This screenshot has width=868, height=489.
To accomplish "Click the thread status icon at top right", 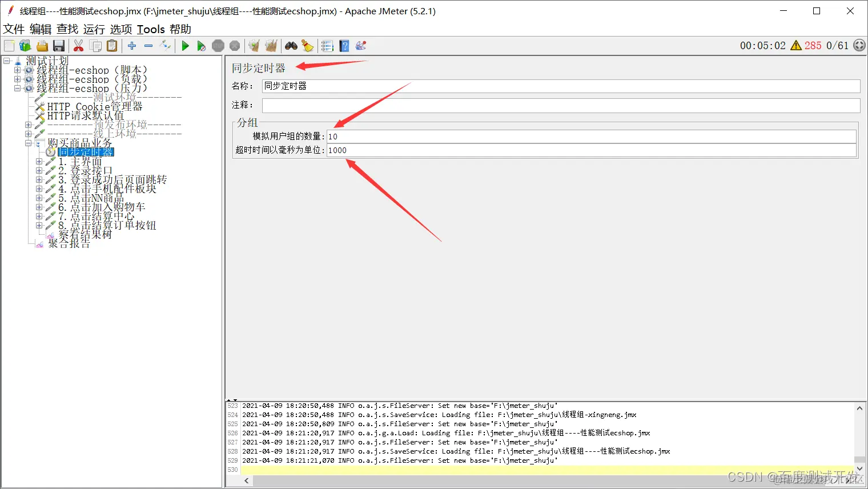I will pos(859,46).
